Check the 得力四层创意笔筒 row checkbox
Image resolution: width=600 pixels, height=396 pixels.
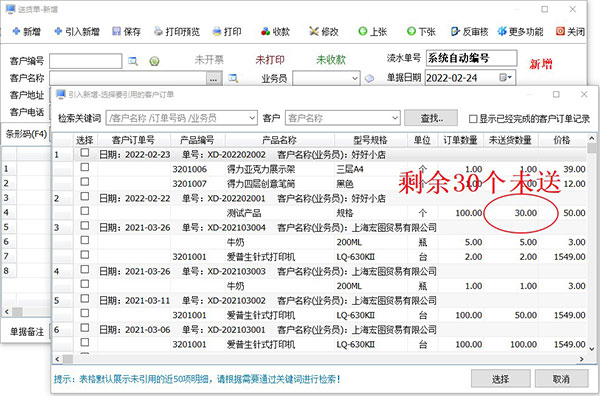tap(85, 182)
